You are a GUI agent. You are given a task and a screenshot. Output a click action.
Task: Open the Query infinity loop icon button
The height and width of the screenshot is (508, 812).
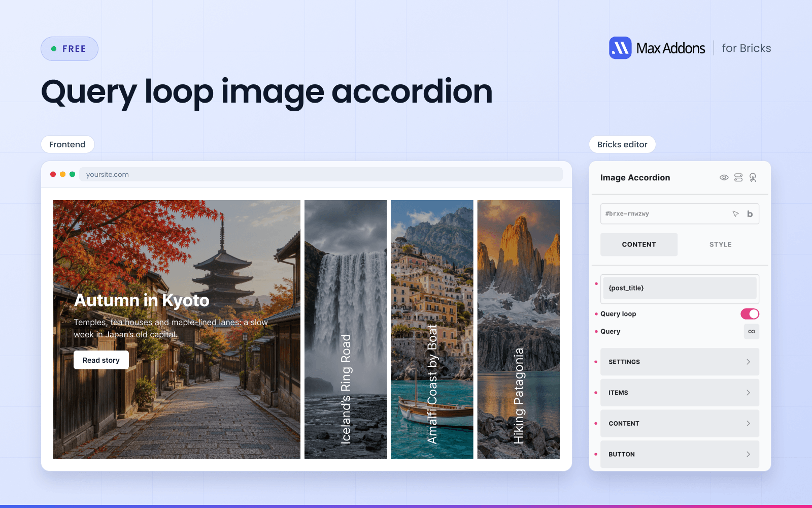(752, 331)
